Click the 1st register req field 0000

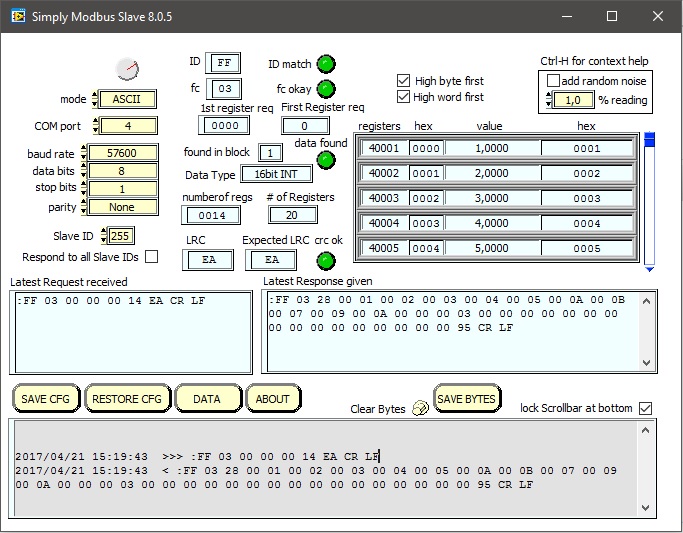pos(224,125)
